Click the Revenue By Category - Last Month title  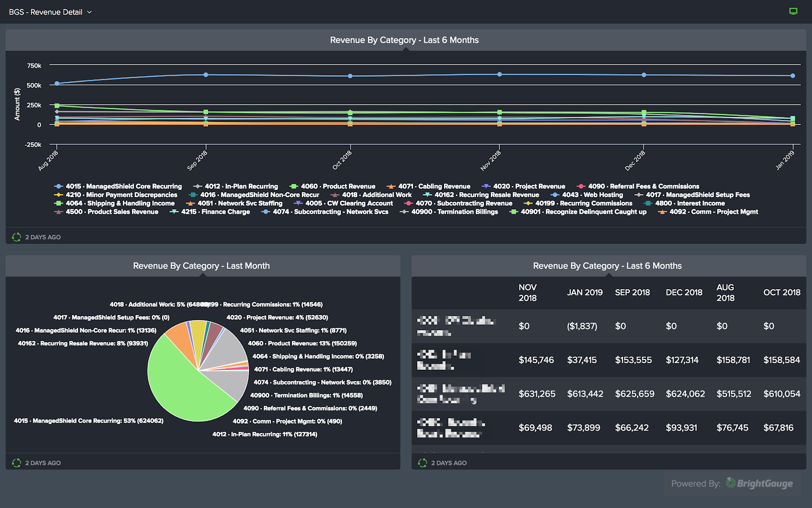tap(201, 266)
